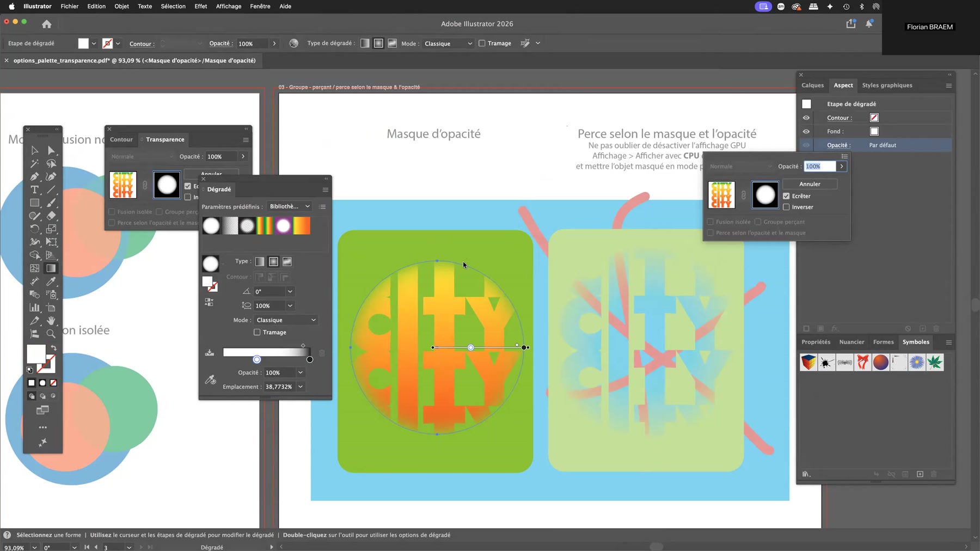This screenshot has height=551, width=980.
Task: Open Mode Classique dropdown in Dégradé panel
Action: coord(286,320)
